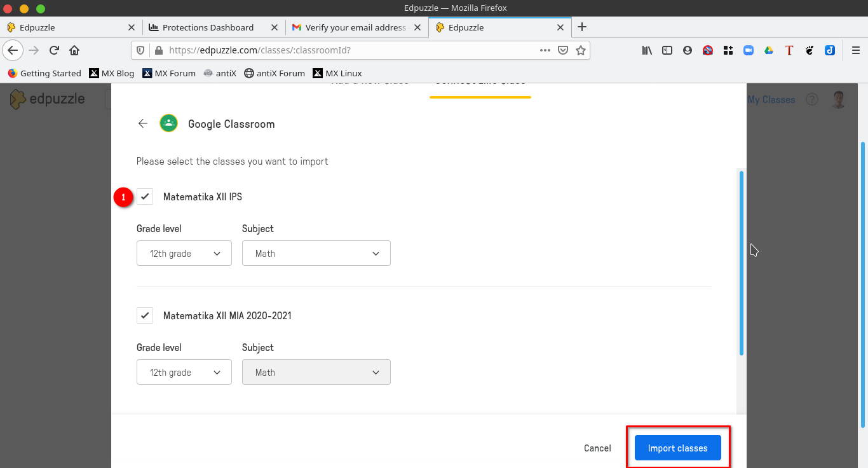Viewport: 868px width, 468px height.
Task: Close the Protections Dashboard tab
Action: click(275, 27)
